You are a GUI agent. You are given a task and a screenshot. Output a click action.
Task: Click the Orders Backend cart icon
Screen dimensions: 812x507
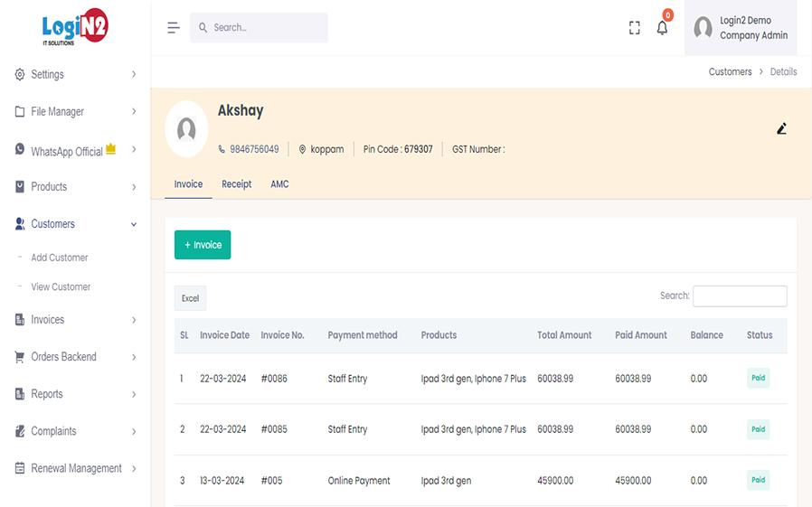point(20,357)
